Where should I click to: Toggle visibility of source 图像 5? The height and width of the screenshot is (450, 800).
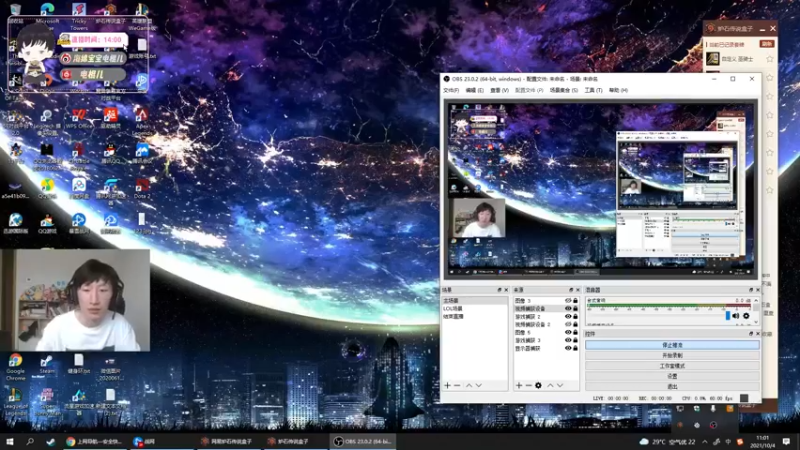tap(568, 332)
